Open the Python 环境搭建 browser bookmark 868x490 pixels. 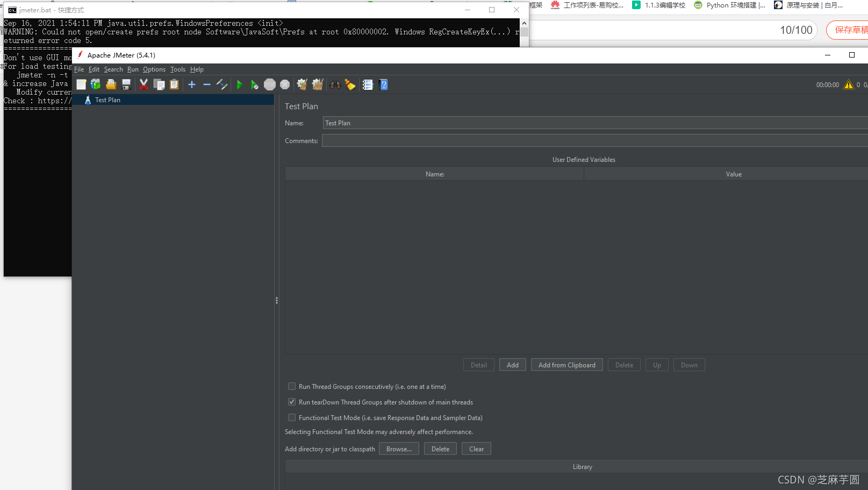tap(730, 5)
